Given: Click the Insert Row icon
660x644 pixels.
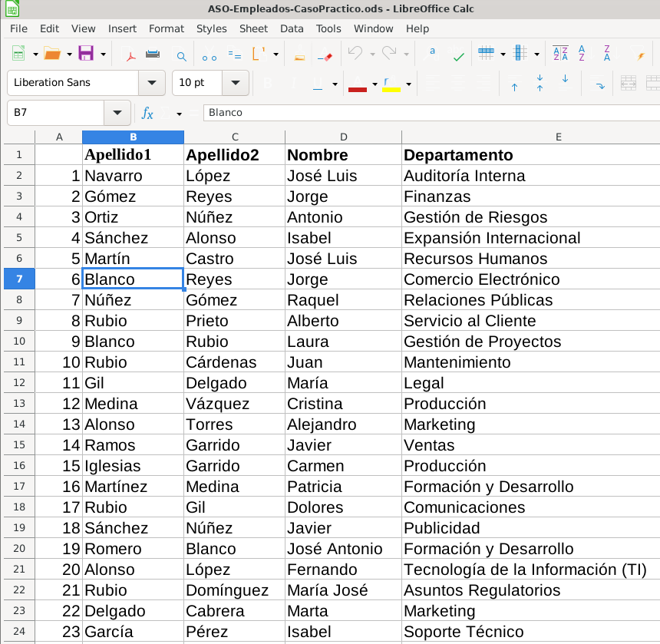Looking at the screenshot, I should pos(486,54).
